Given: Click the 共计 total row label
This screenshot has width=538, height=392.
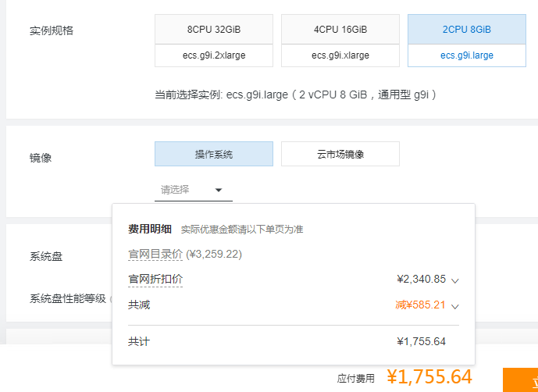Looking at the screenshot, I should [139, 342].
